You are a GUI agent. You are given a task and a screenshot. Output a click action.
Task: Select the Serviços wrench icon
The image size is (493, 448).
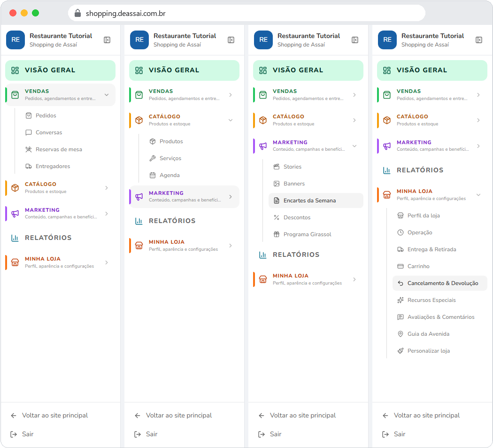tap(153, 158)
